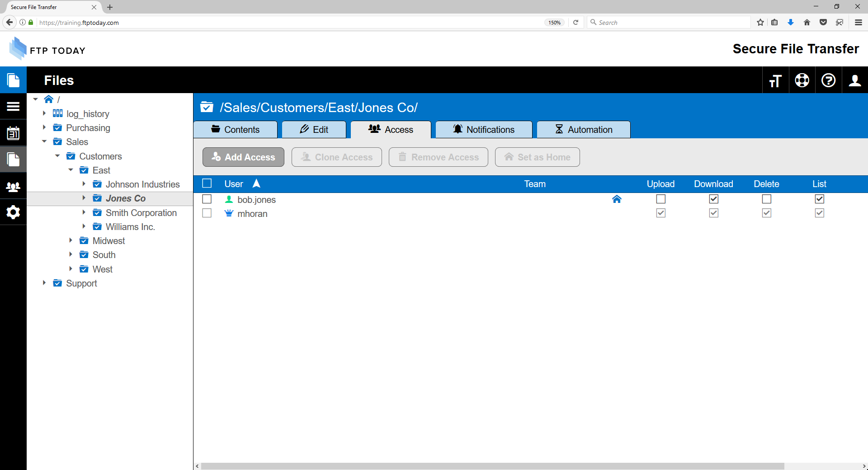Click the text size icon in header

point(775,80)
